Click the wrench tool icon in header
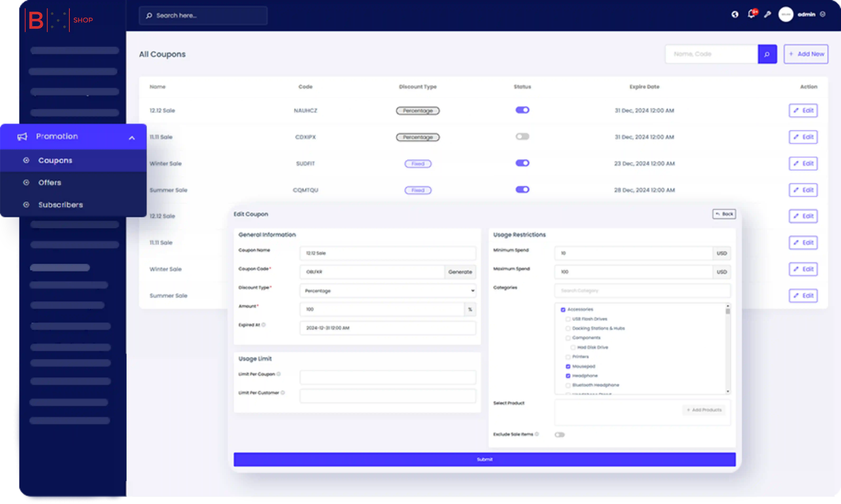 pyautogui.click(x=768, y=14)
